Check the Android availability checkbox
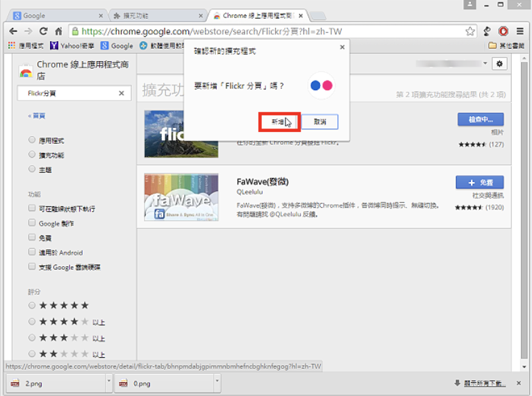This screenshot has height=396, width=532. point(32,251)
